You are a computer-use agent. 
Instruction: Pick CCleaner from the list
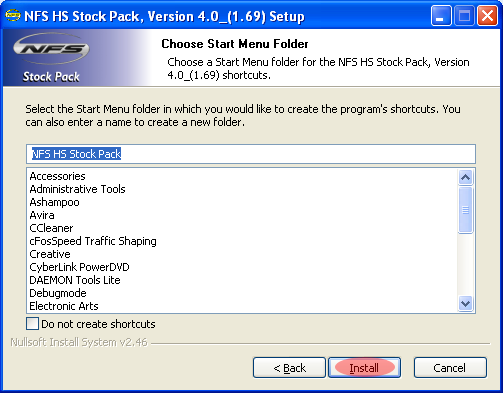pos(51,228)
